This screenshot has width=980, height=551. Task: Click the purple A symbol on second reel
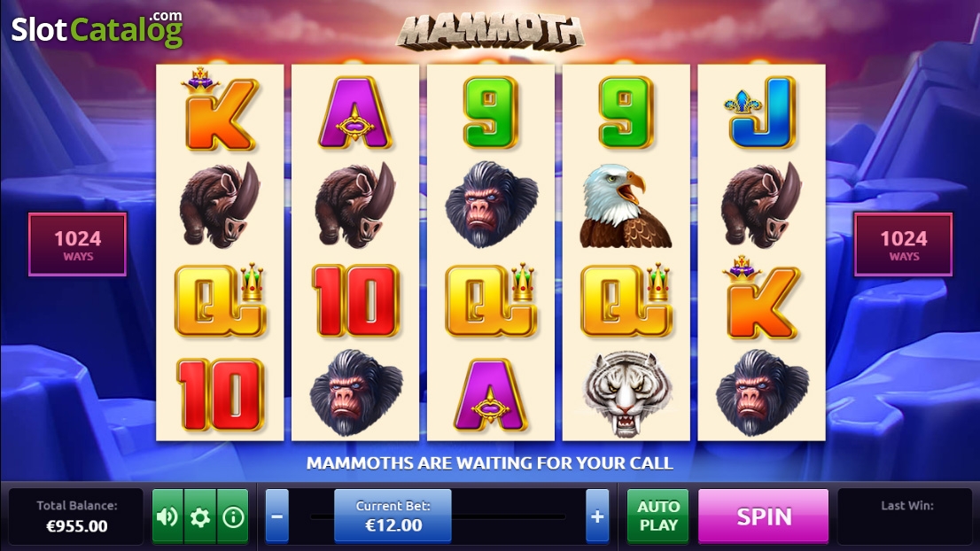355,113
